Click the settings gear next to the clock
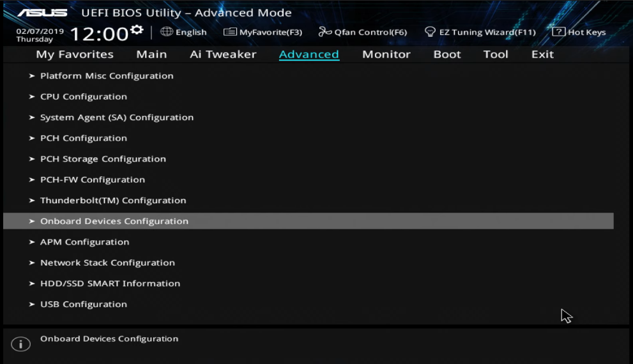Viewport: 633px width, 364px height. click(137, 30)
